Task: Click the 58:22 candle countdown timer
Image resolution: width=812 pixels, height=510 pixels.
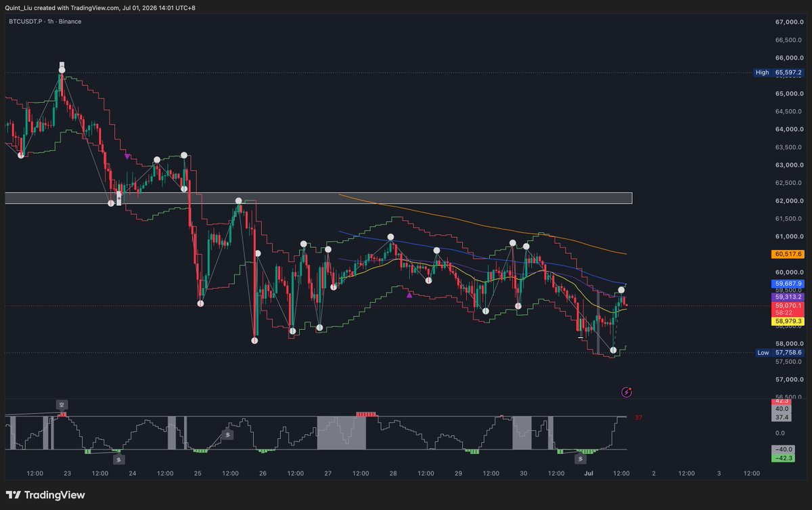Action: click(x=784, y=314)
